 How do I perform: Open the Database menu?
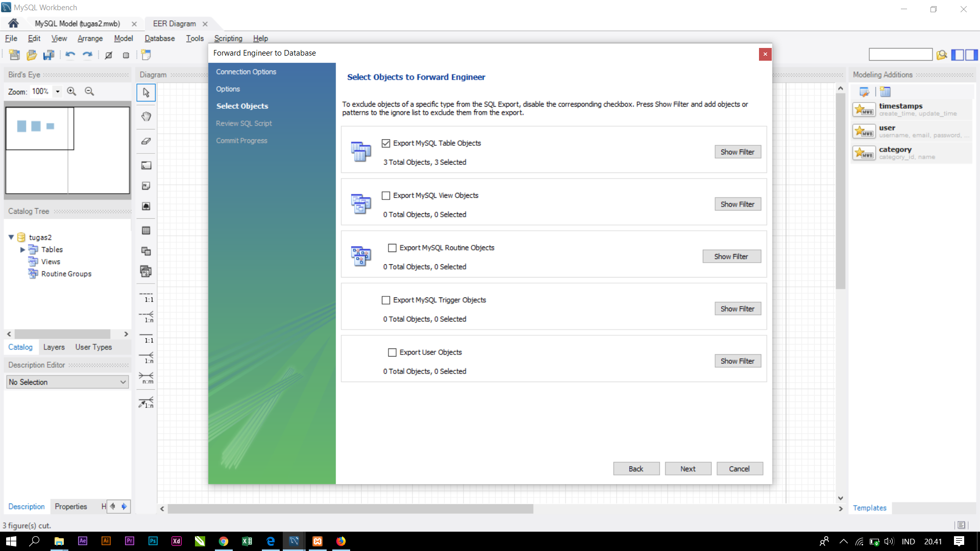coord(159,38)
